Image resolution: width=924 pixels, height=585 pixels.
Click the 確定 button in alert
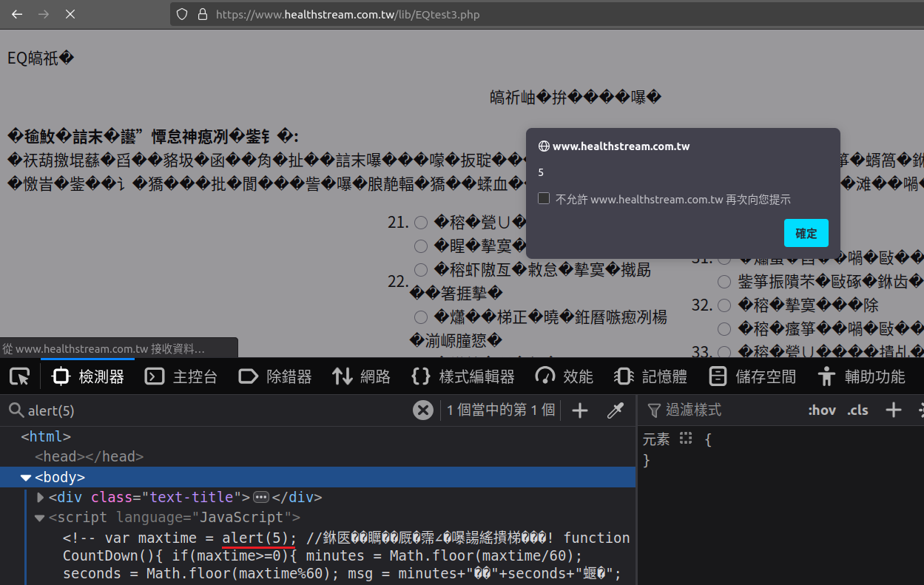[806, 233]
